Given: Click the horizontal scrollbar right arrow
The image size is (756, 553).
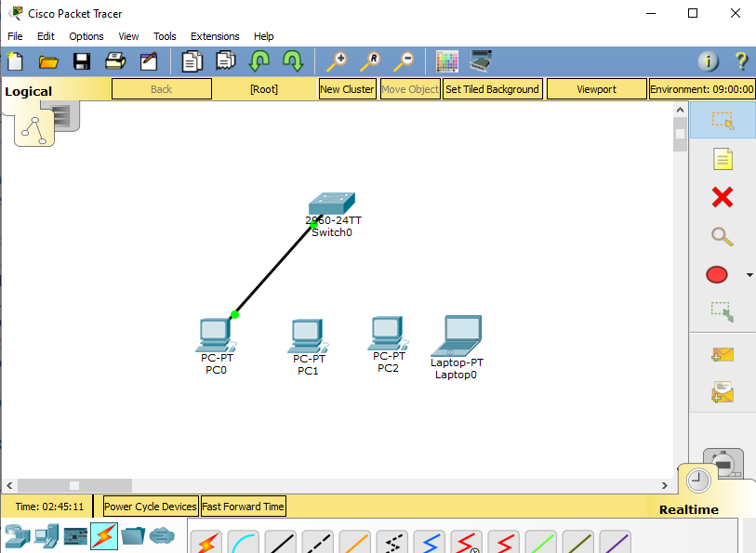Looking at the screenshot, I should pyautogui.click(x=665, y=485).
